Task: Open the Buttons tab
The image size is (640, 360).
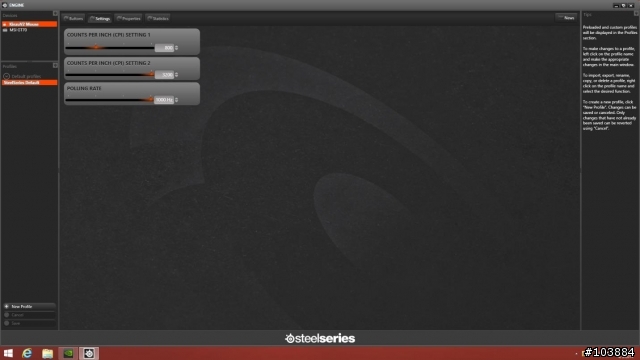Action: 74,18
